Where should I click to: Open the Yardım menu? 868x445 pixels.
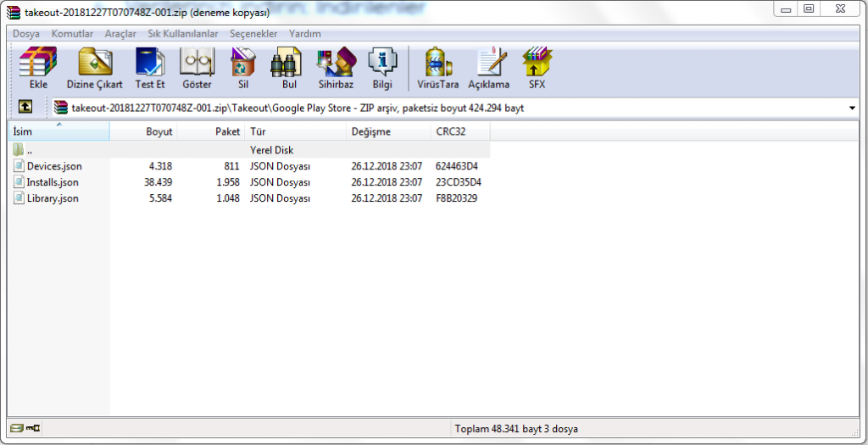[x=304, y=34]
